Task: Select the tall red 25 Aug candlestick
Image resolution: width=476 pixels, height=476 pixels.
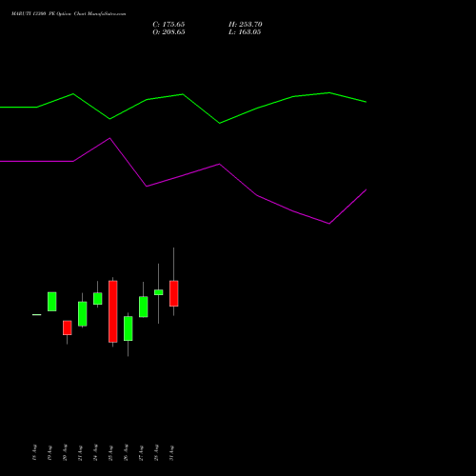Action: 113,311
